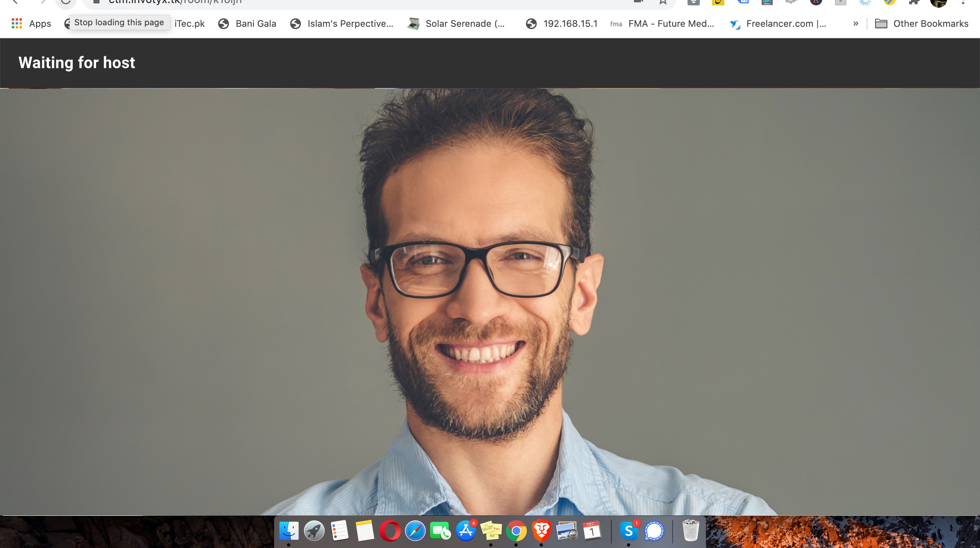Open App Store dock icon
This screenshot has width=980, height=548.
[465, 531]
